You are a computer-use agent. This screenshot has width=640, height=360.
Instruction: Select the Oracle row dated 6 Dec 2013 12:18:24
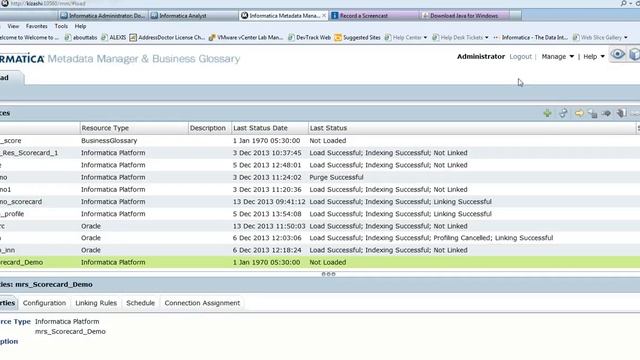coord(320,250)
